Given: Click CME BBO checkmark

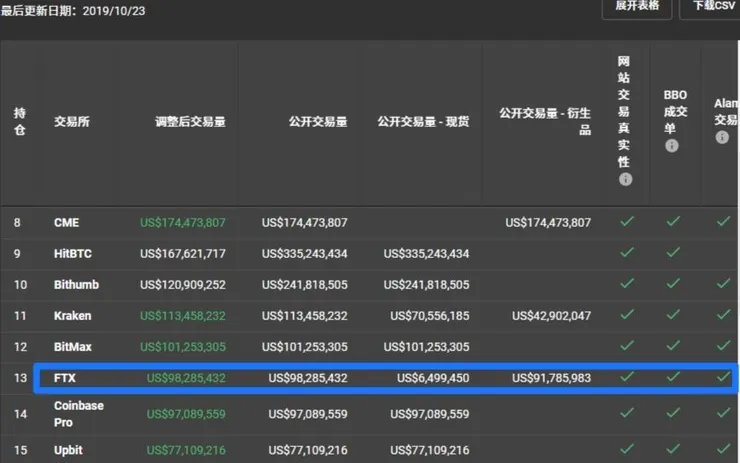Looking at the screenshot, I should (x=673, y=221).
